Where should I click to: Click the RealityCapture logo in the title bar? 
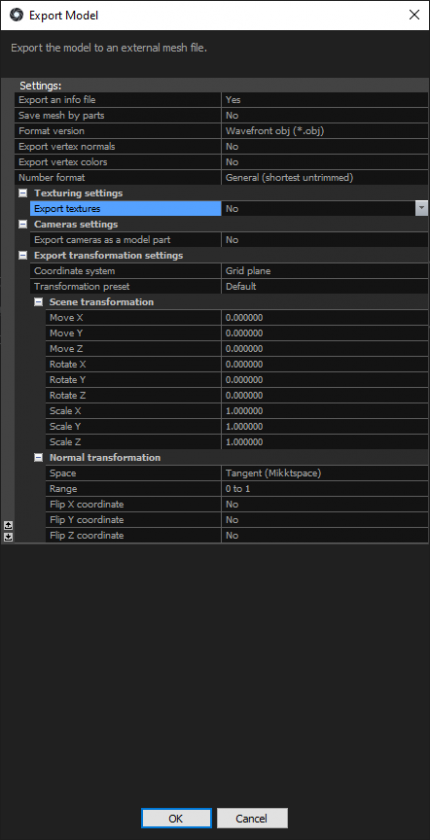pos(16,15)
